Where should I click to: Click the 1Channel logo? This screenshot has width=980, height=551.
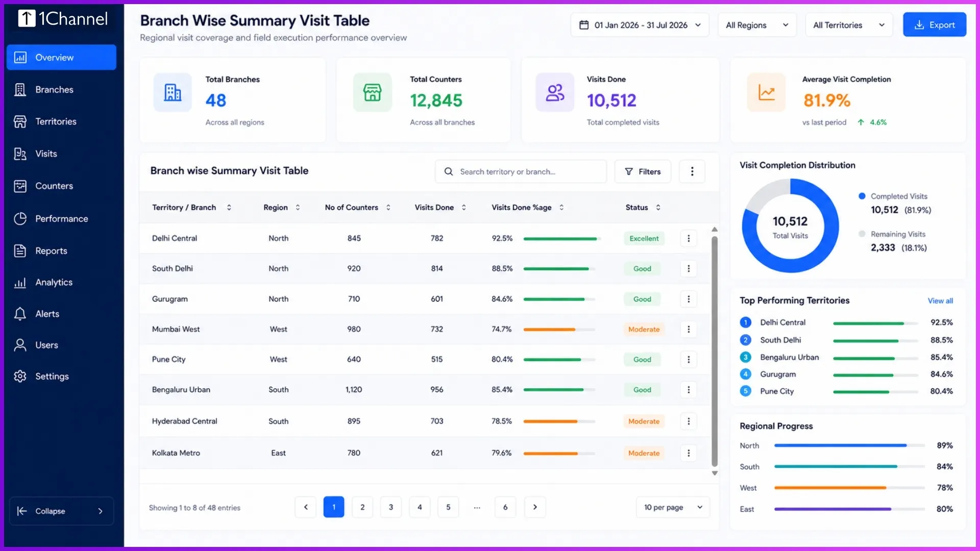tap(63, 18)
